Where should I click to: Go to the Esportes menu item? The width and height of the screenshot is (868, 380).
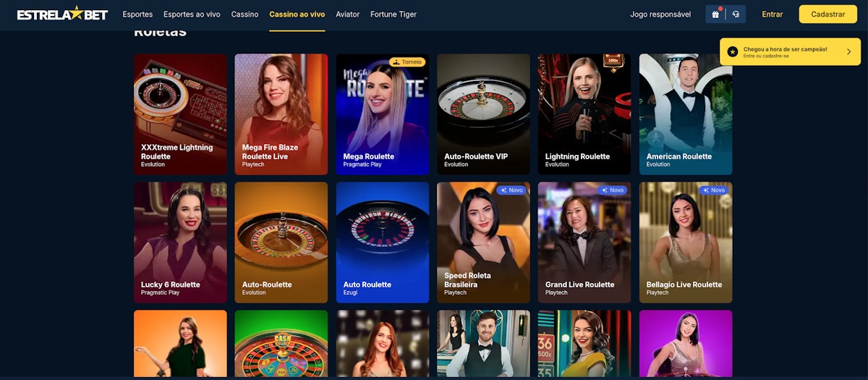click(x=137, y=14)
